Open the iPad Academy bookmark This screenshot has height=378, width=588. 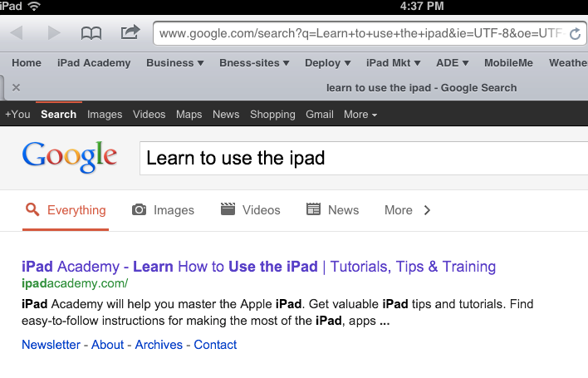(94, 63)
